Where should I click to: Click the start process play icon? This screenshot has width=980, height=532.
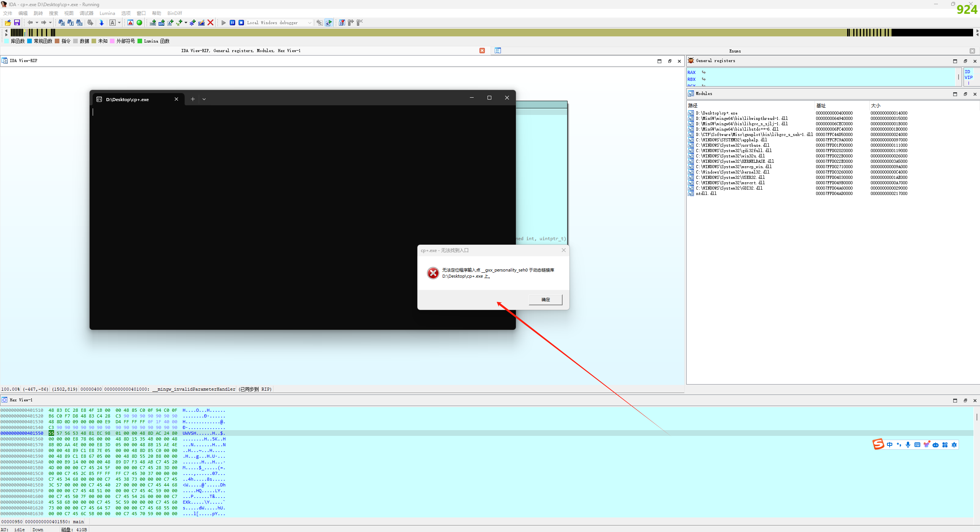coord(224,23)
